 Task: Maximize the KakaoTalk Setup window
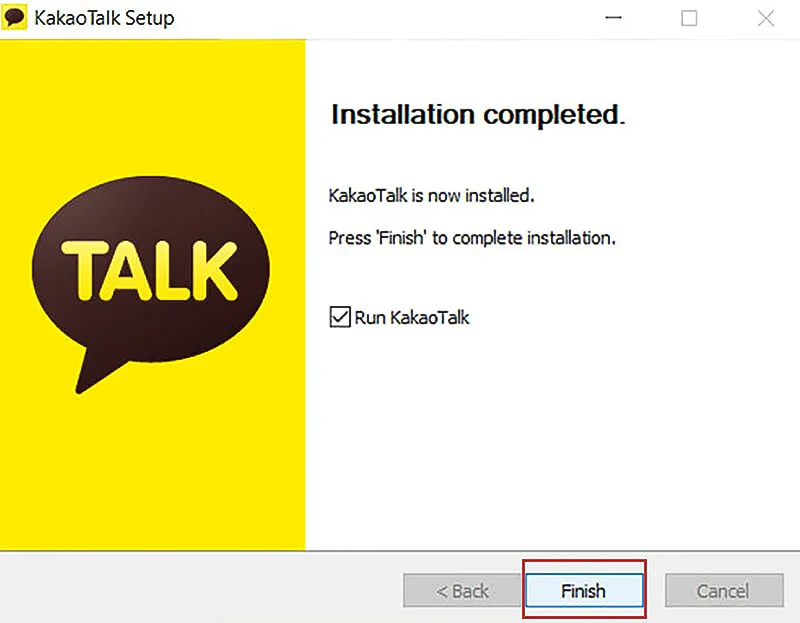[x=689, y=17]
